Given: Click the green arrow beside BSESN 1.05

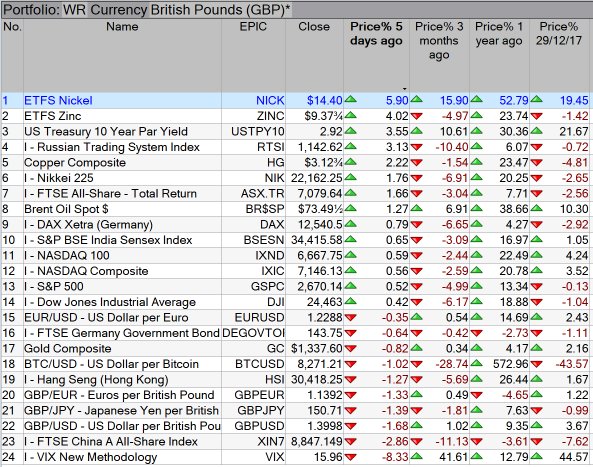Looking at the screenshot, I should point(536,240).
